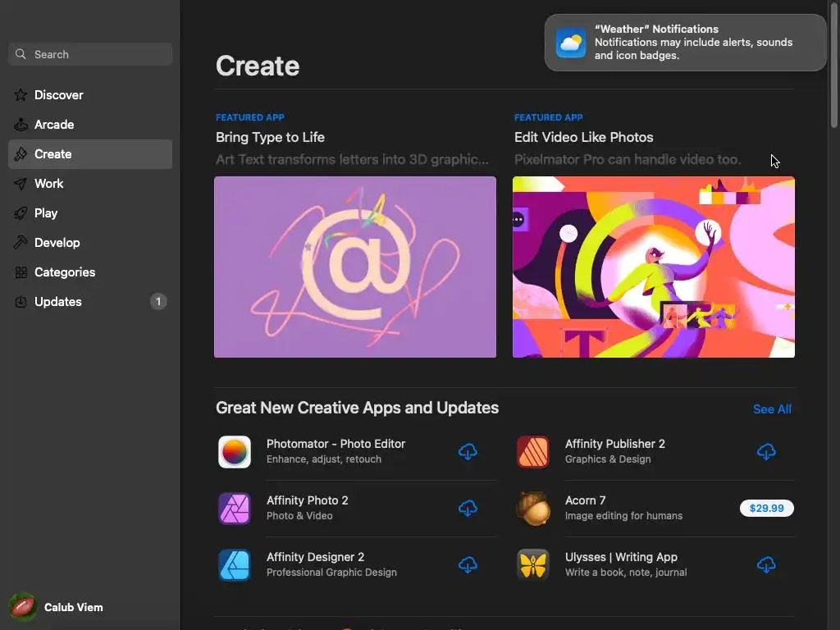Open the Affinity Publisher 2 app icon

coord(532,452)
